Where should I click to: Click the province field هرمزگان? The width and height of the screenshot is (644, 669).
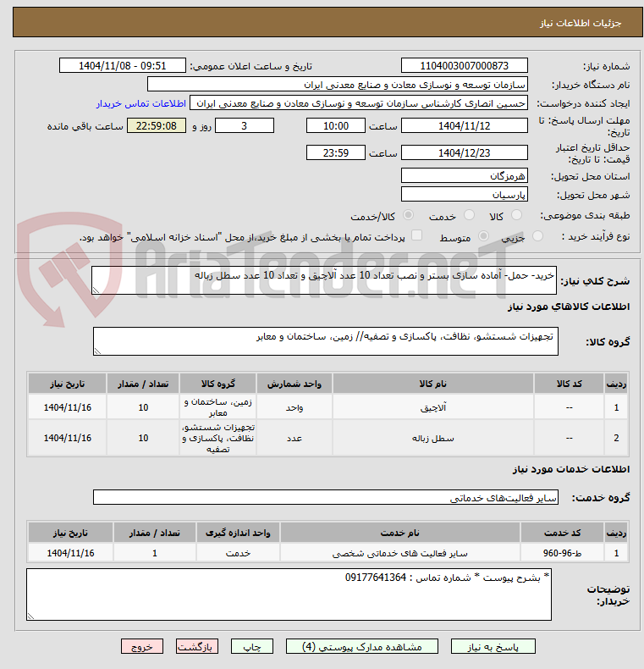[464, 176]
